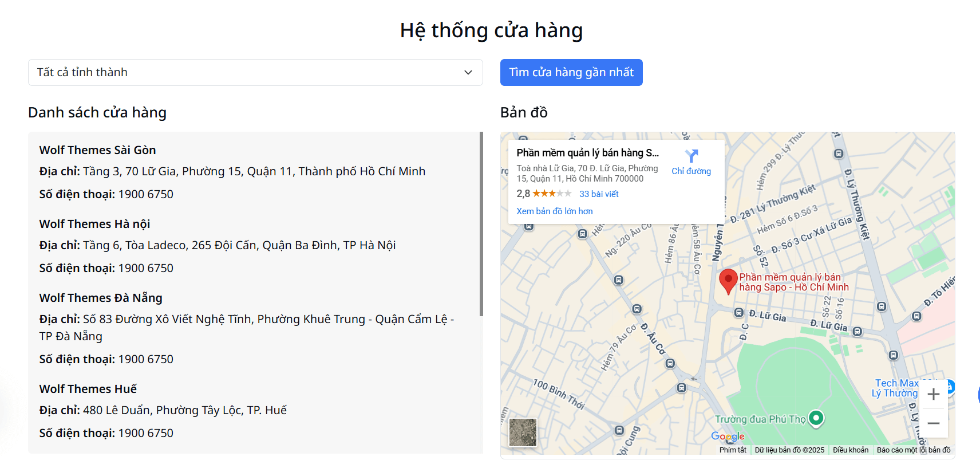Click the 'Danh sách cửa hàng' heading
The width and height of the screenshot is (980, 476).
[97, 112]
